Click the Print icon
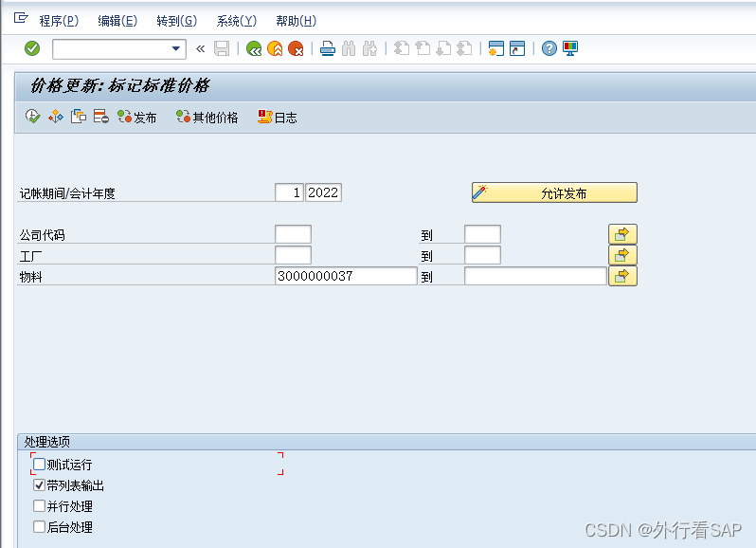Image resolution: width=756 pixels, height=548 pixels. (x=328, y=48)
